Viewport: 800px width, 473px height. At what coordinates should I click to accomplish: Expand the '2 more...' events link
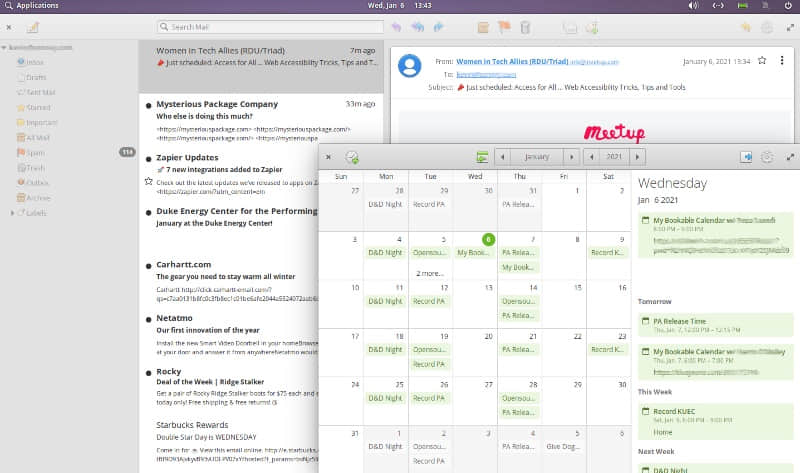pos(430,272)
